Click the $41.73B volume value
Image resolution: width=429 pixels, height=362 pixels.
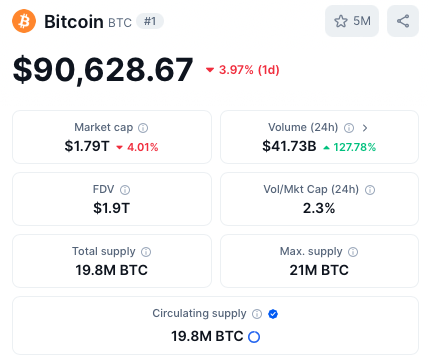(289, 146)
